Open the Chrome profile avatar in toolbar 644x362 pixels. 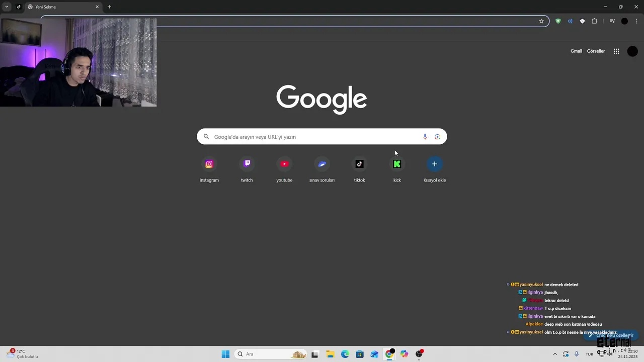(624, 21)
